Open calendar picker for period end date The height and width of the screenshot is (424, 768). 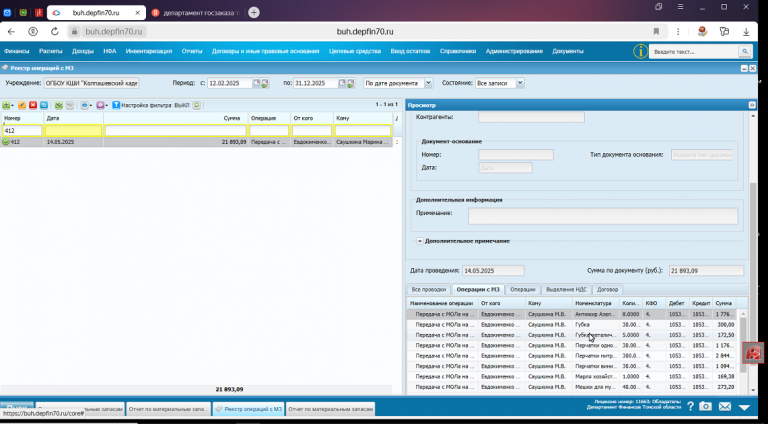click(x=342, y=83)
